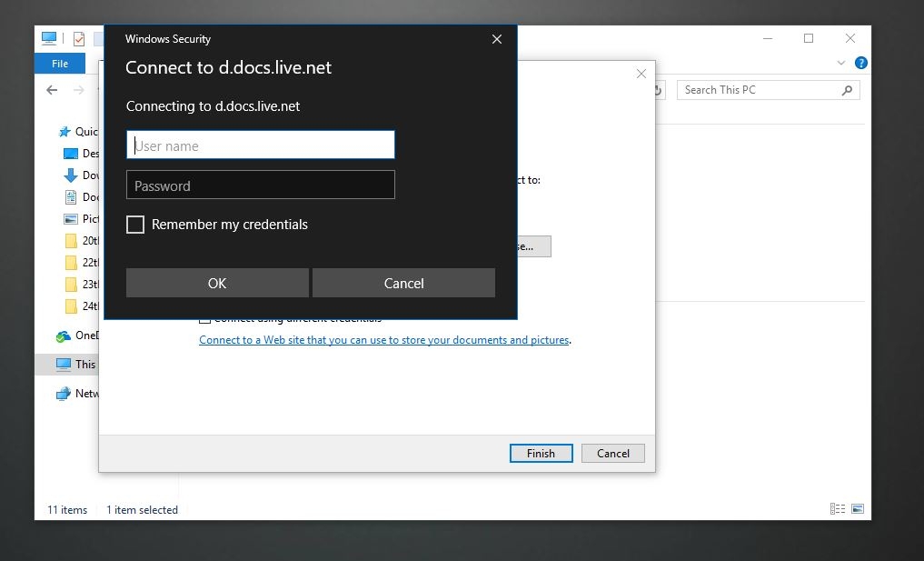The width and height of the screenshot is (924, 561).
Task: Click inside the User name field
Action: (260, 144)
